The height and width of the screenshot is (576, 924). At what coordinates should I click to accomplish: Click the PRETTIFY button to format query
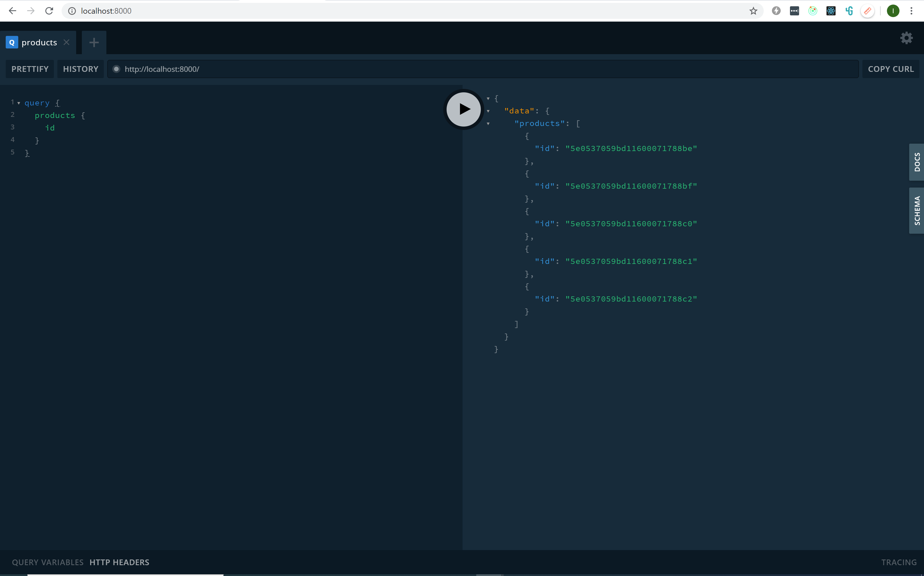[30, 68]
